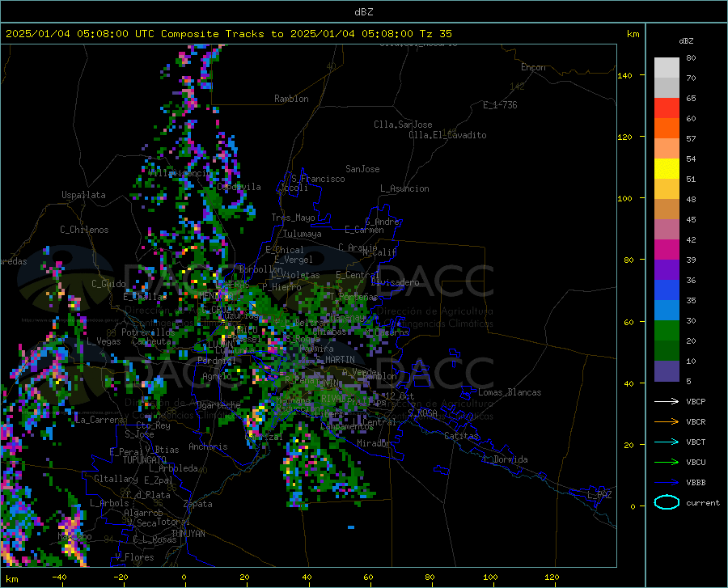This screenshot has width=728, height=588.
Task: Click the cyan ellipse 'current' legend symbol
Action: click(667, 502)
